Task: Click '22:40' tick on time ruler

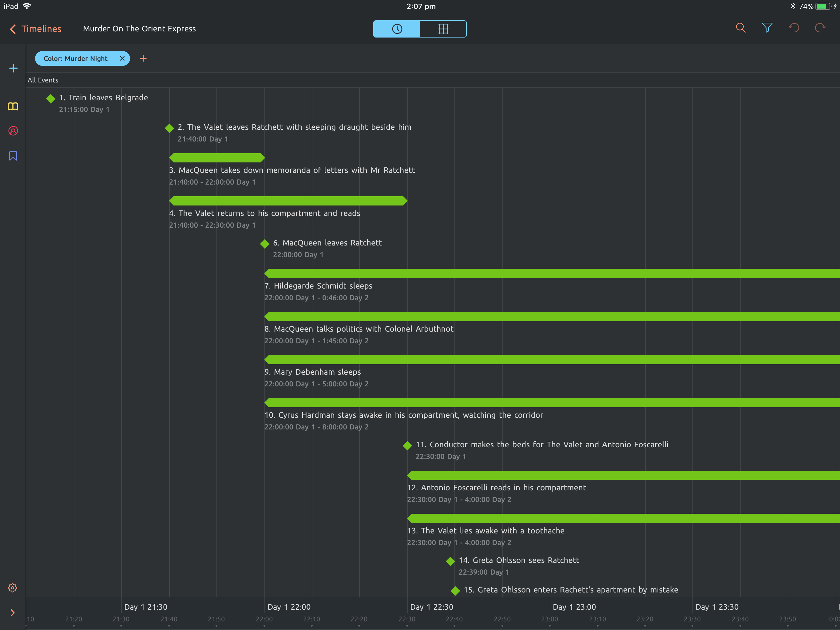Action: pyautogui.click(x=454, y=619)
